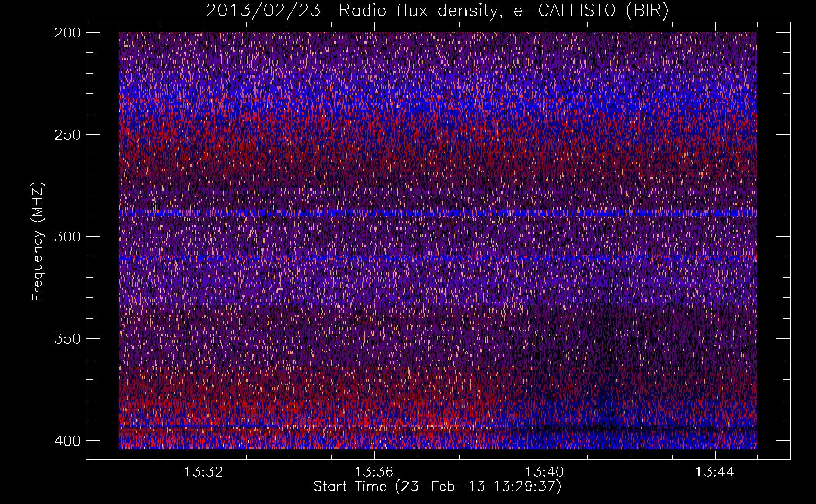Click the 13:36 time tick label
This screenshot has width=816, height=504.
click(374, 472)
